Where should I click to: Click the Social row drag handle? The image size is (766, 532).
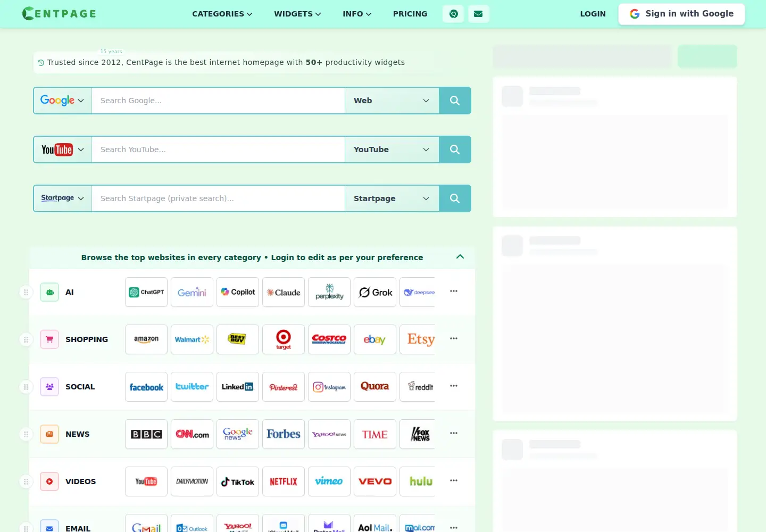click(x=26, y=387)
